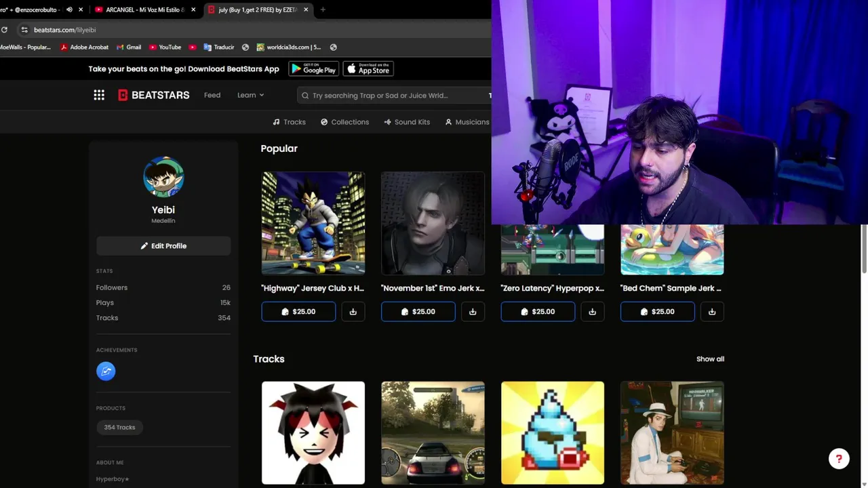Open the Adobe Acrobat bookmark

pyautogui.click(x=85, y=47)
